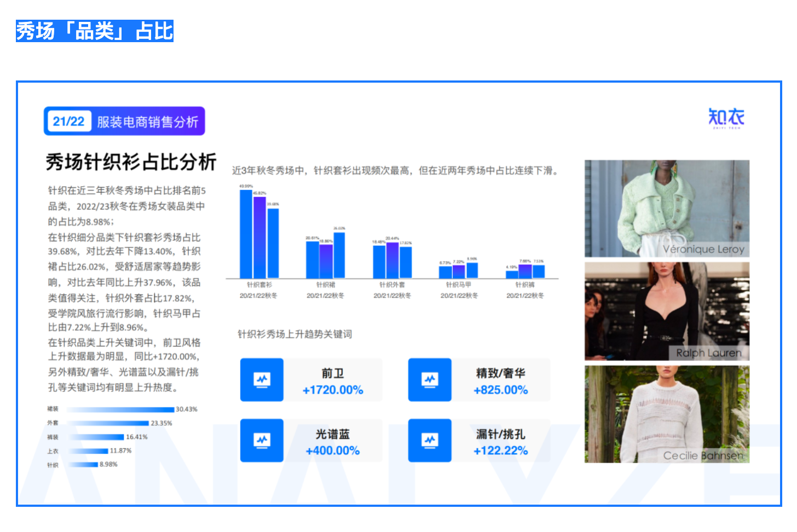Click the chart icon beside 光谱蓝

(x=262, y=440)
